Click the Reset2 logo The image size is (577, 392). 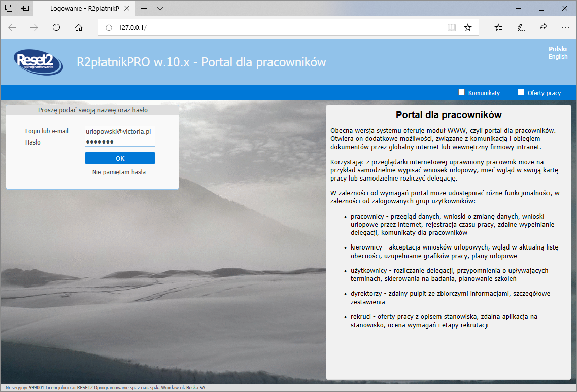click(x=38, y=62)
